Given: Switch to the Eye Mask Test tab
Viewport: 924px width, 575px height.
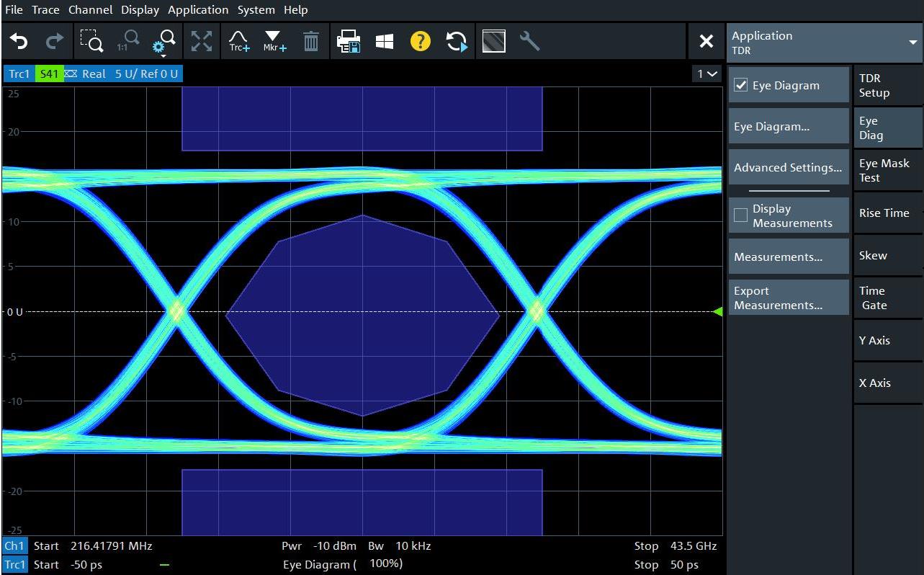Looking at the screenshot, I should (x=887, y=171).
